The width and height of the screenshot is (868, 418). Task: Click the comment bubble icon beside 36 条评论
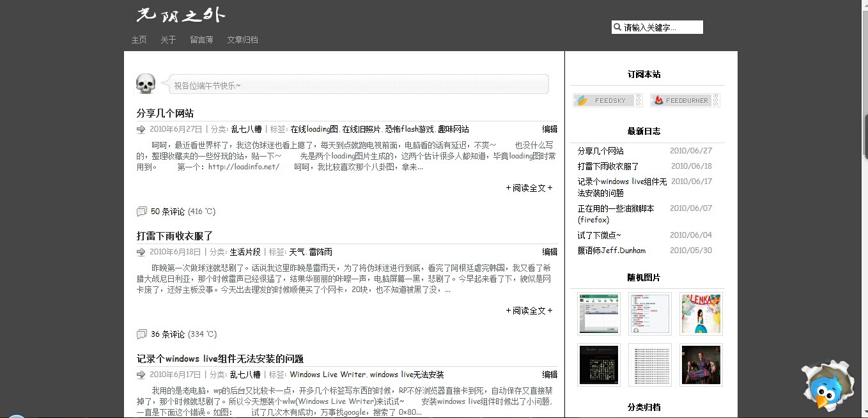pyautogui.click(x=141, y=334)
